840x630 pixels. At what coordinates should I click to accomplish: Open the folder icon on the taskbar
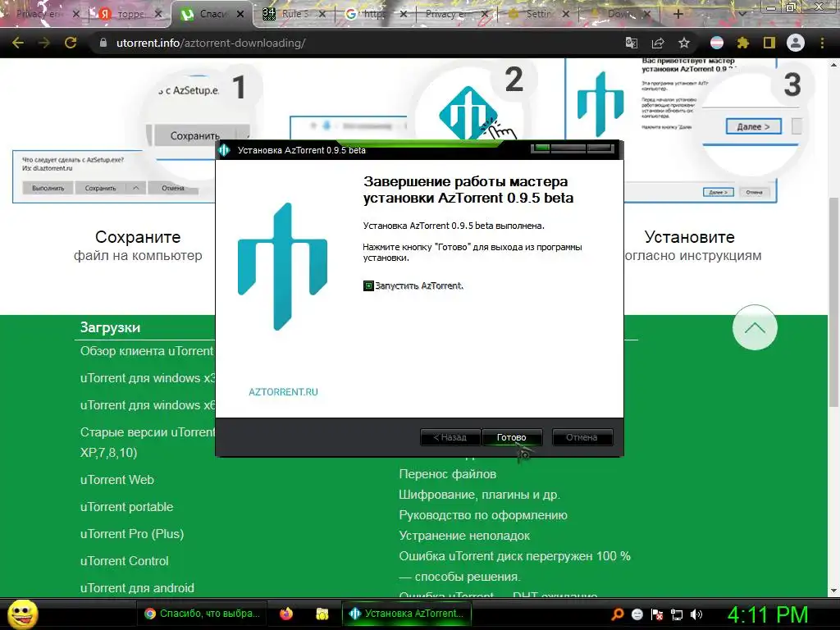click(322, 614)
